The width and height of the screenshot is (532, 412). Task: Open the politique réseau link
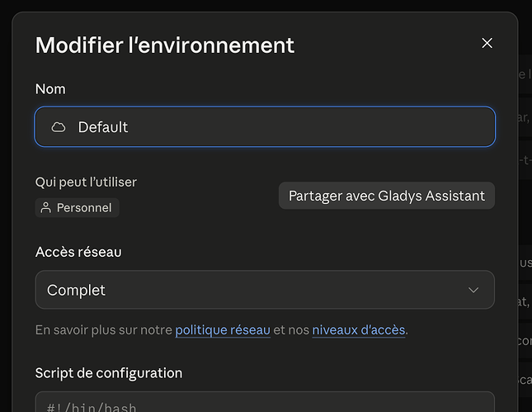tap(223, 330)
